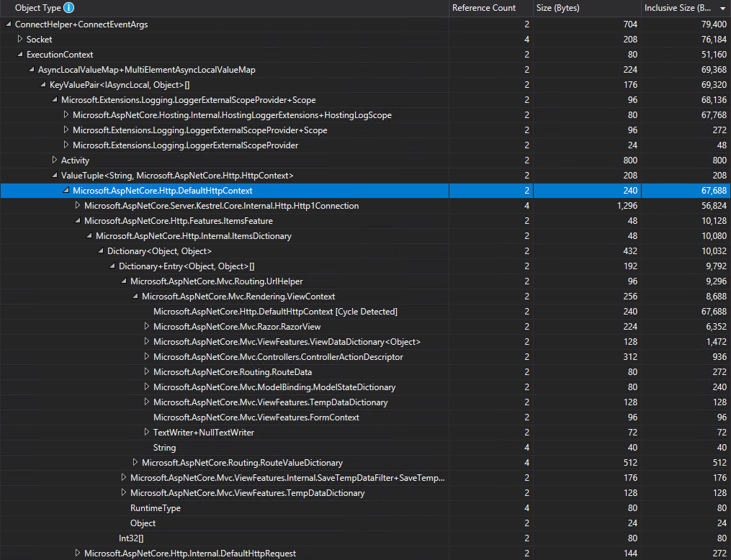
Task: Expand the Routing.RouteData node
Action: point(147,371)
